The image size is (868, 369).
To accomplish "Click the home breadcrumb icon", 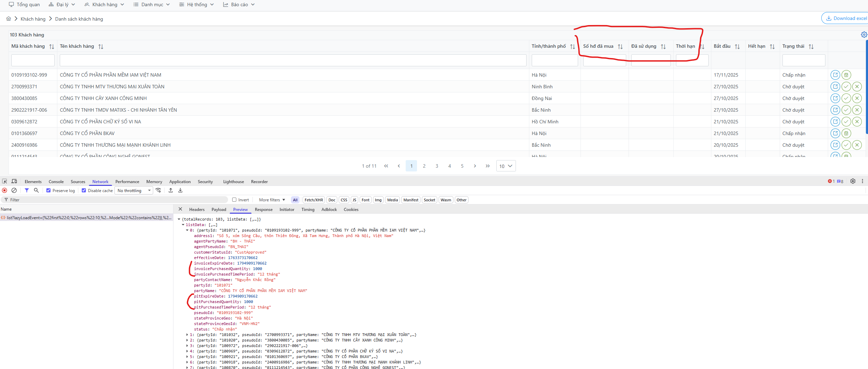I will 9,19.
